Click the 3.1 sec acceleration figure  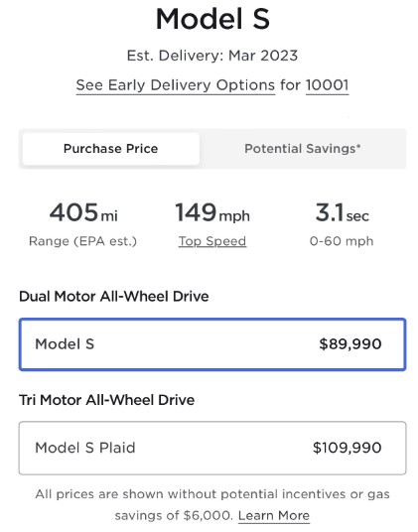point(342,212)
